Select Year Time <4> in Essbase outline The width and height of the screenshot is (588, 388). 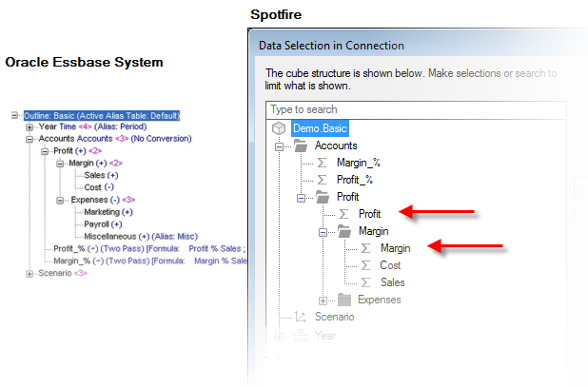[92, 126]
